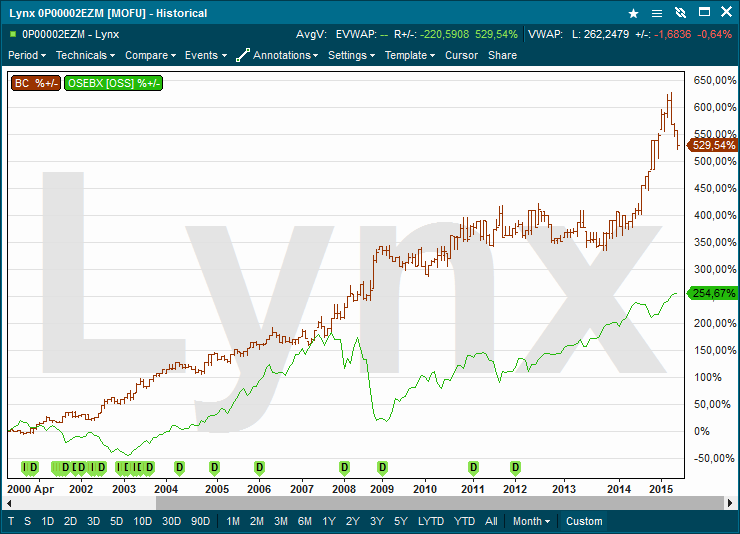Set range to 1Y
The height and width of the screenshot is (534, 740).
329,521
